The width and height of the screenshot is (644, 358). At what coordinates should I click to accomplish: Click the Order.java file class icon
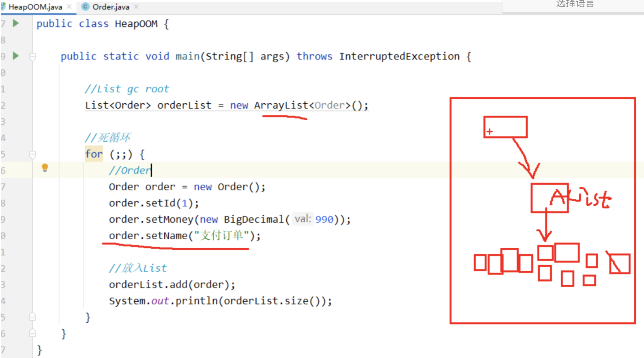pos(85,6)
